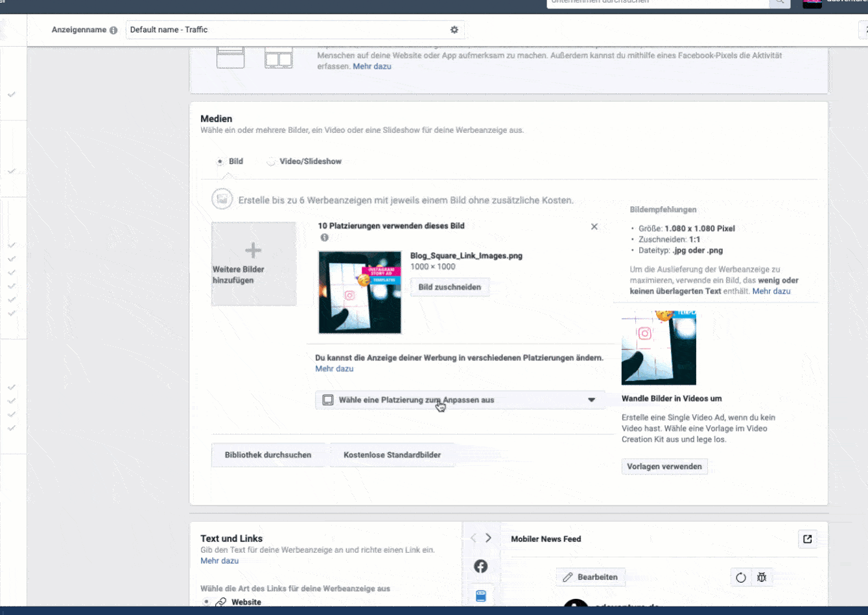Show the previous preview placement with left arrow
Screen dimensions: 868x615
pos(473,538)
